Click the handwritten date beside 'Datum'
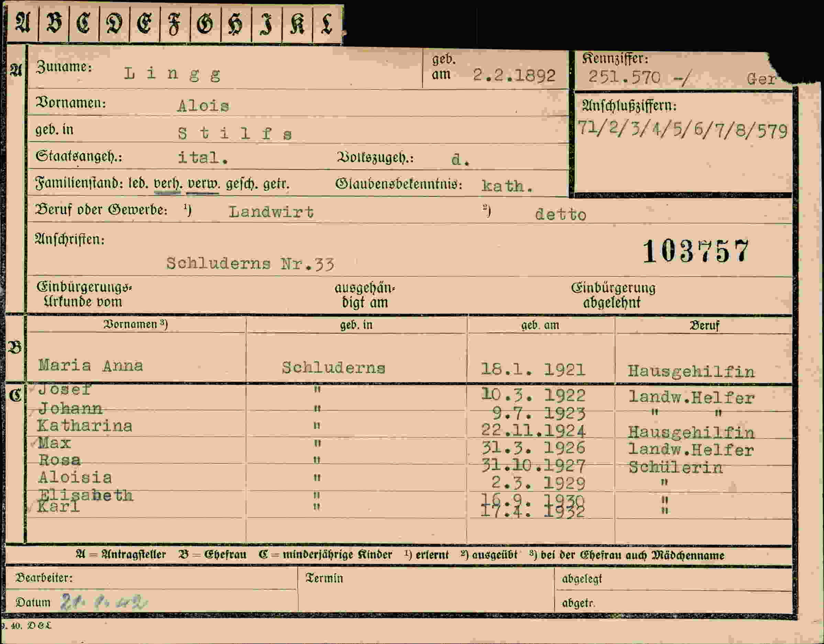This screenshot has height=644, width=824. click(104, 602)
